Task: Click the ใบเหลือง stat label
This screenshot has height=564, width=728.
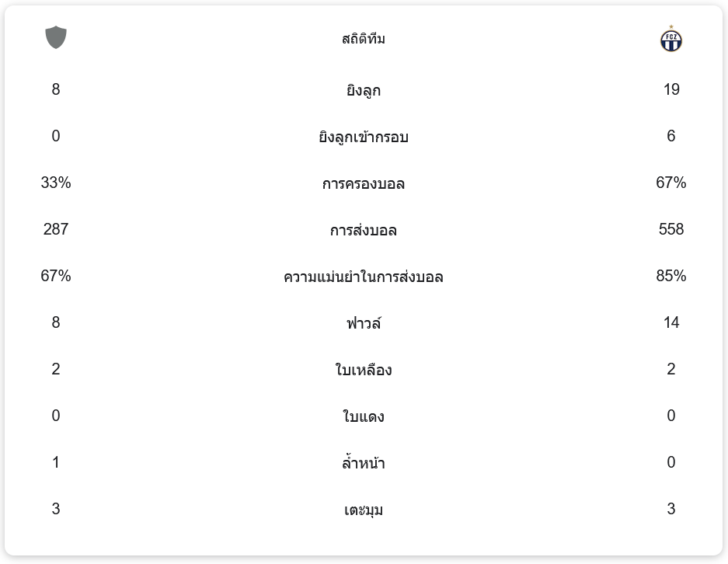Action: tap(364, 370)
